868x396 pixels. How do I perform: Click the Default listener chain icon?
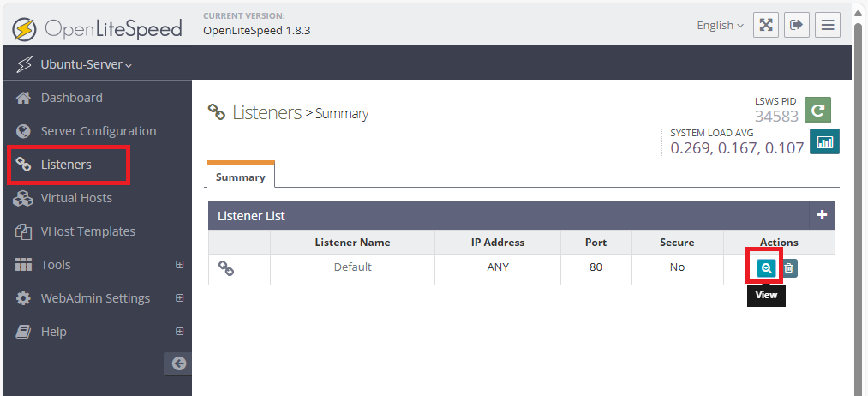226,268
